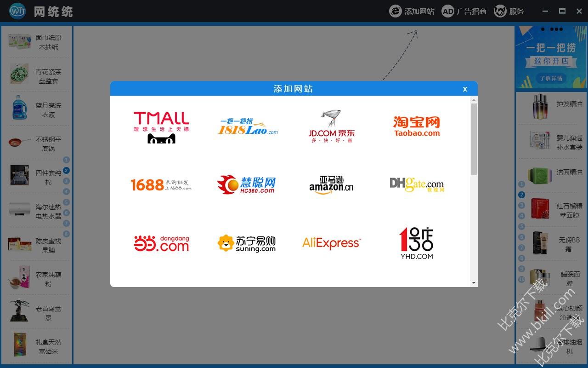Click the dialog scrollbar down arrow
The height and width of the screenshot is (368, 588).
click(x=474, y=283)
